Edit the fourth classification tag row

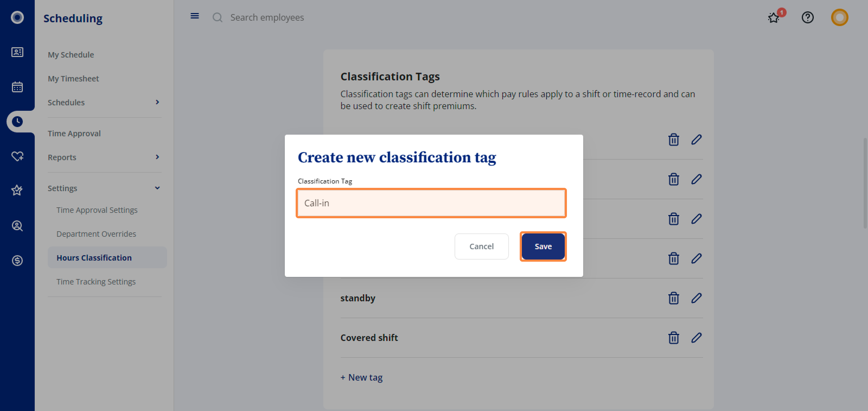696,258
